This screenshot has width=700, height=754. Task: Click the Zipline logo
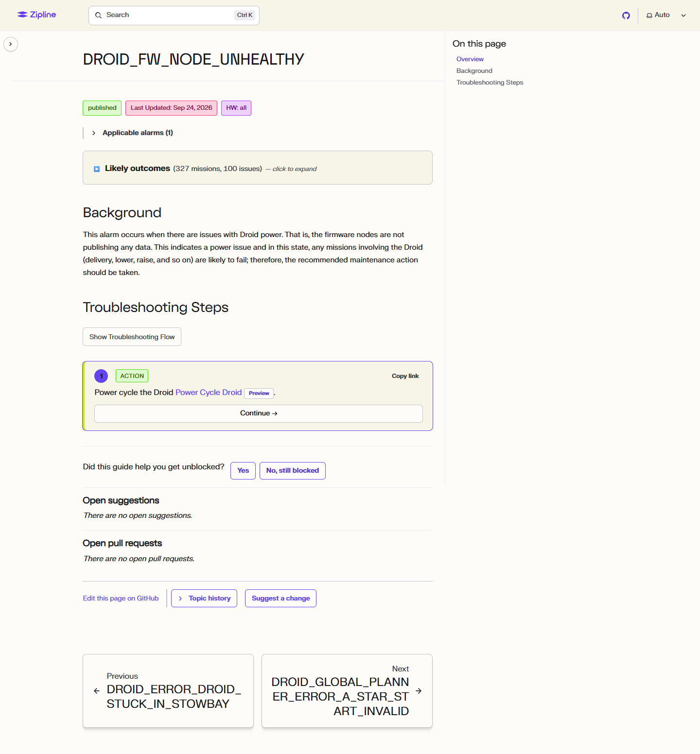36,15
